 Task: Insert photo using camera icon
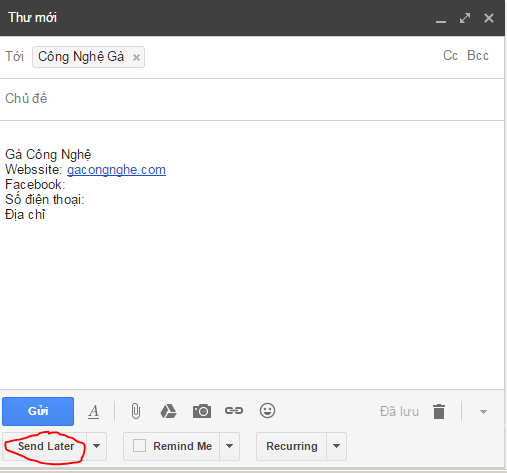[202, 411]
